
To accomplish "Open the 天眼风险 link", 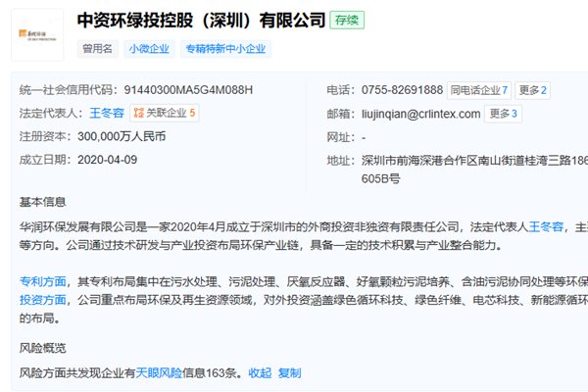I will pyautogui.click(x=160, y=373).
